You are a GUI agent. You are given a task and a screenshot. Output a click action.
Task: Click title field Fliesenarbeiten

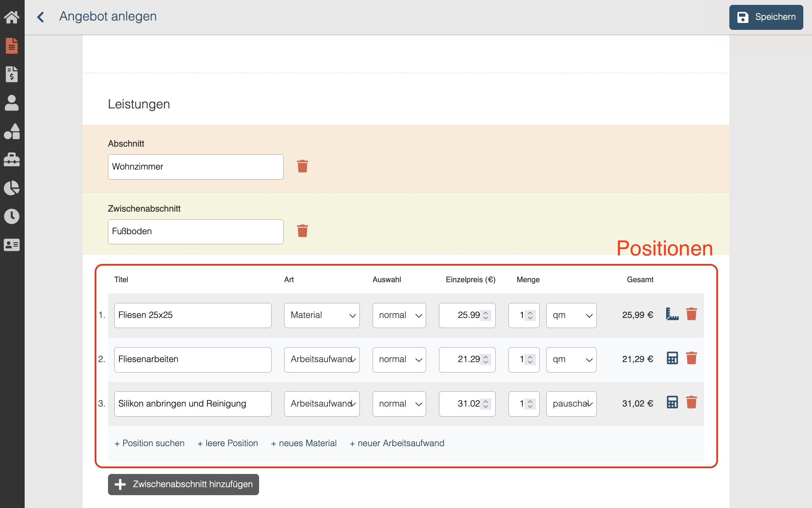(x=193, y=360)
